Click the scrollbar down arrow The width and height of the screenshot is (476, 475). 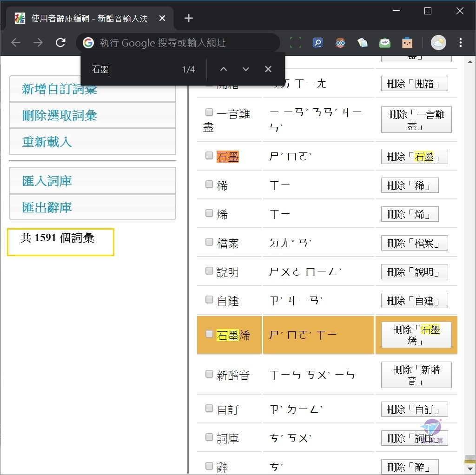pyautogui.click(x=470, y=469)
